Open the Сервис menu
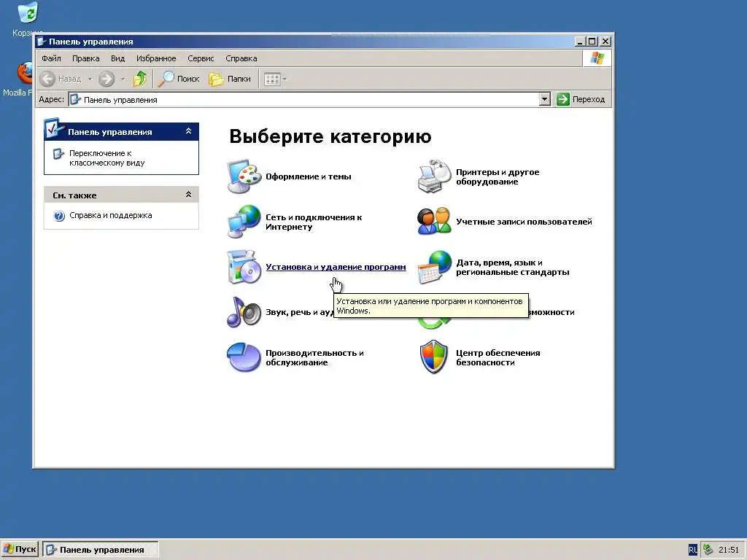This screenshot has width=747, height=560. pyautogui.click(x=201, y=58)
